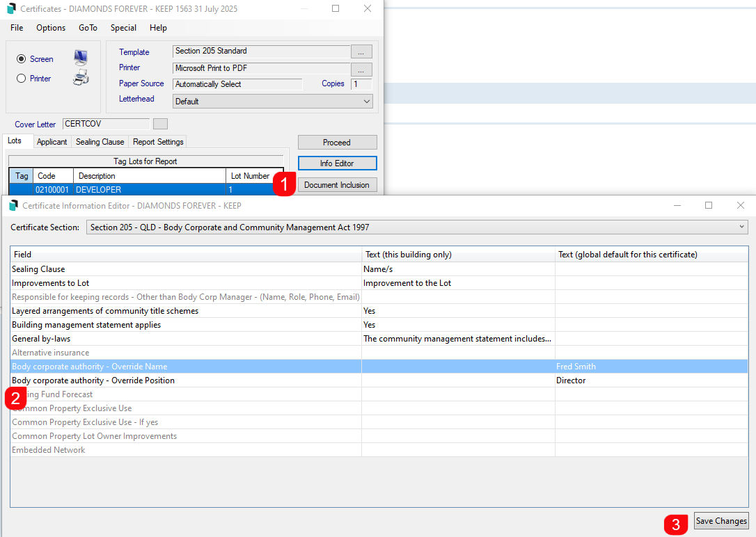Click the Director global default cell
Viewport: 756px width, 537px height.
click(652, 380)
